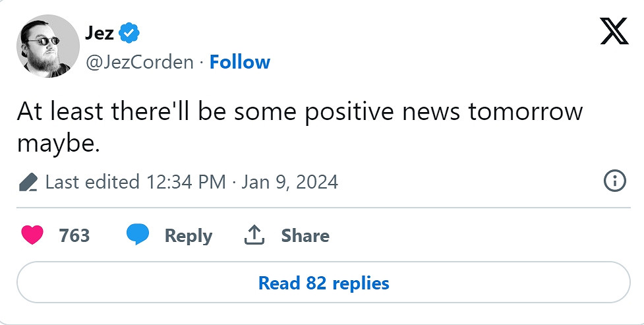Click the Reply text label

pos(188,235)
